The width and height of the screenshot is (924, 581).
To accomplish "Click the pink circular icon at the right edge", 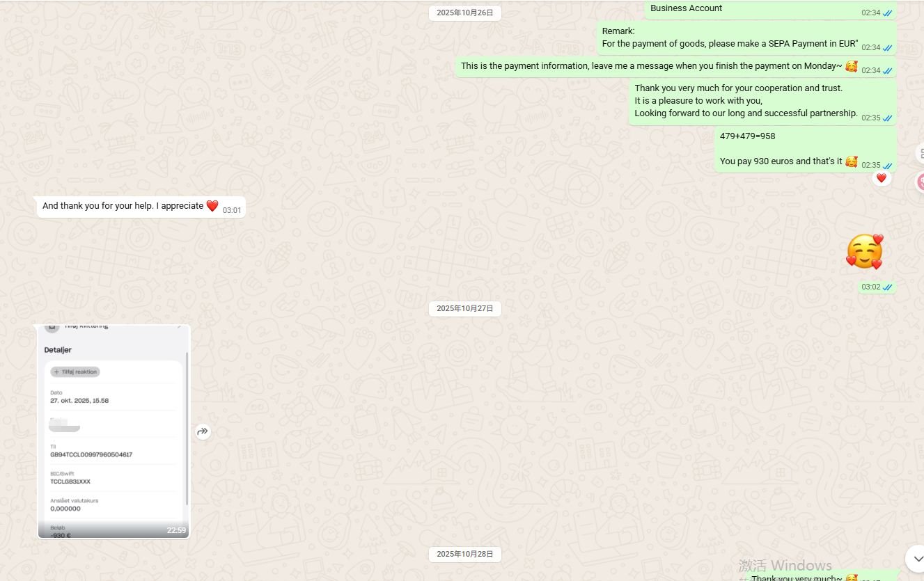I will (x=920, y=182).
